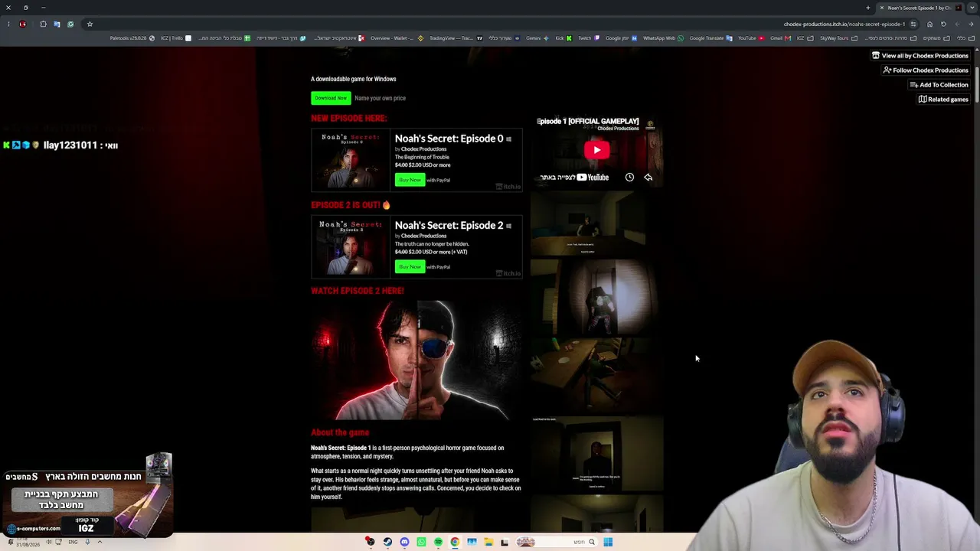Viewport: 980px width, 551px height.
Task: Click Buy Now for Episode 0
Action: (x=410, y=180)
